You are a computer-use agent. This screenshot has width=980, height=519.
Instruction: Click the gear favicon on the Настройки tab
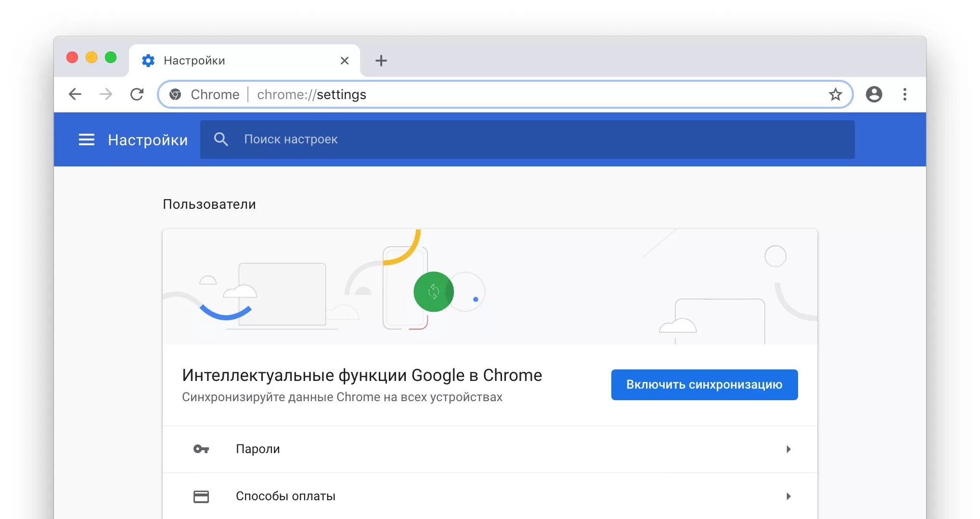(148, 61)
